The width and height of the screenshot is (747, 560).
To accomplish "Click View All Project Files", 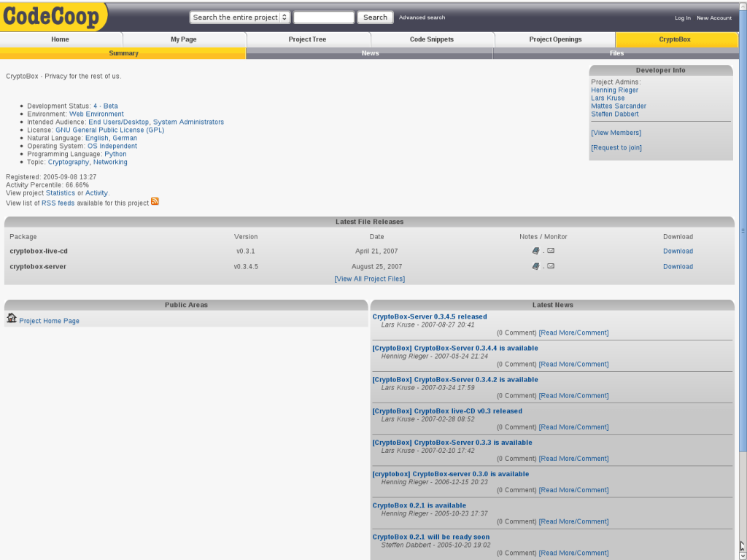I will click(370, 279).
